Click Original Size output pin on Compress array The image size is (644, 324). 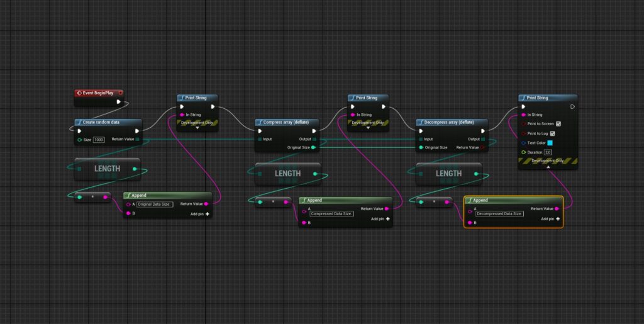(x=314, y=147)
